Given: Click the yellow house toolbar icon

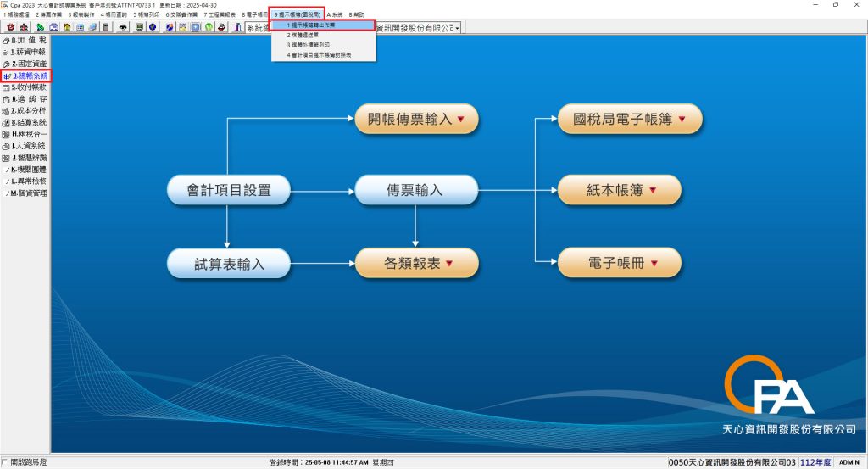Looking at the screenshot, I should tap(67, 27).
